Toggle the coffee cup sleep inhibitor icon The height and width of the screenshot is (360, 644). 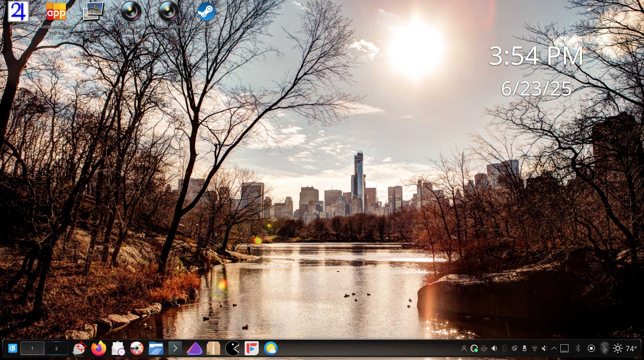point(484,348)
